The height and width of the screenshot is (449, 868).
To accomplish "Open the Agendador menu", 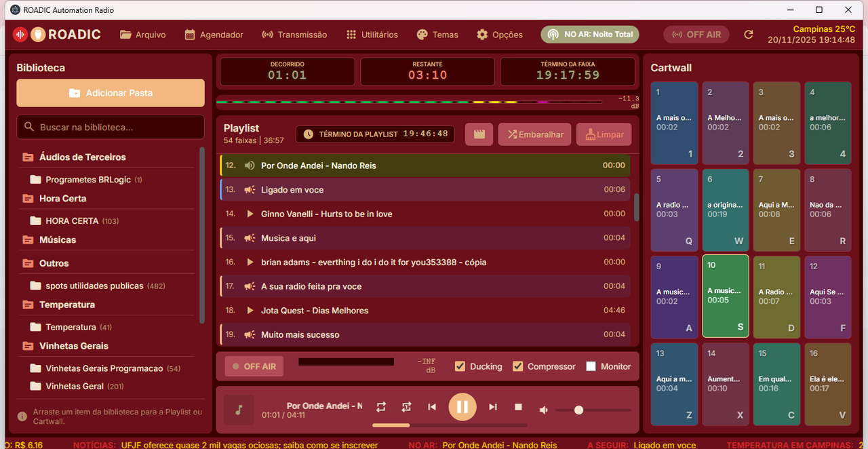I will click(x=213, y=35).
